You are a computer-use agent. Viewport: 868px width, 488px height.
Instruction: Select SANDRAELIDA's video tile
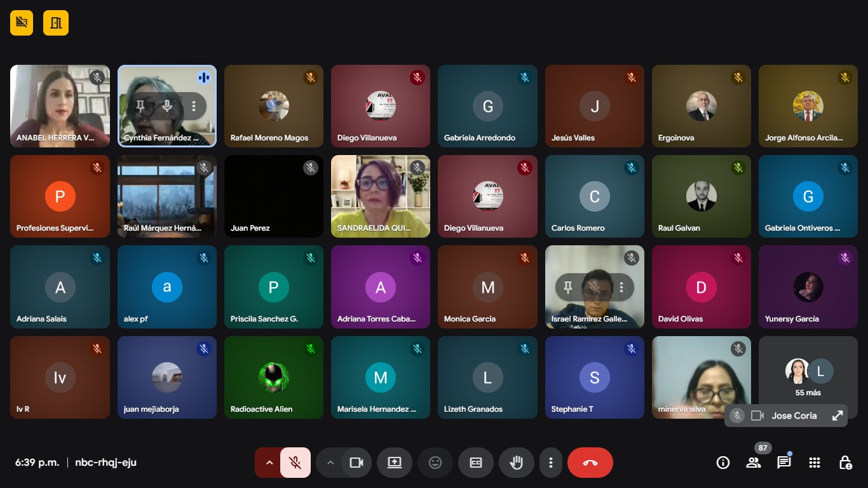[x=380, y=196]
